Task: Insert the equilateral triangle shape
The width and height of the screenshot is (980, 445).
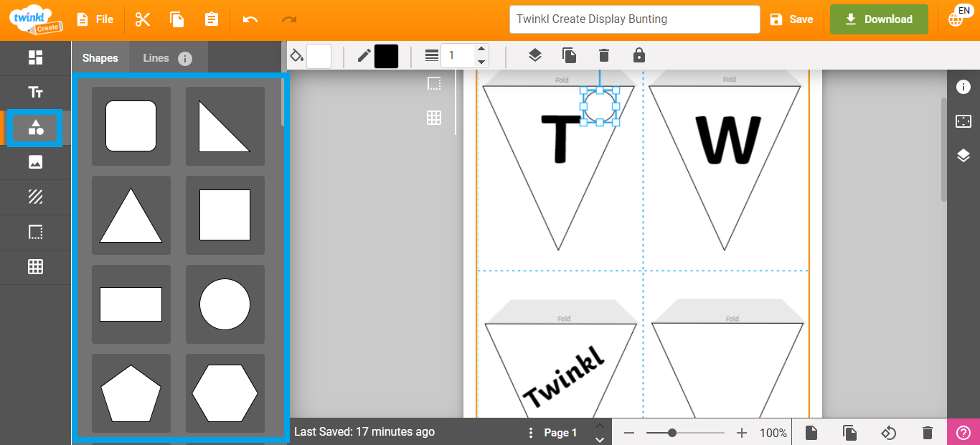Action: pos(131,215)
